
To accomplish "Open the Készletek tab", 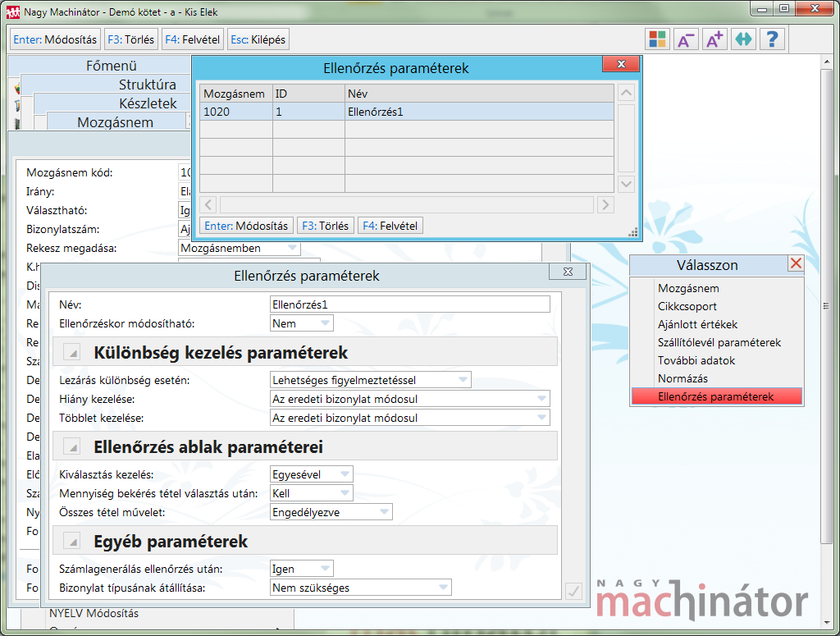I will click(x=148, y=103).
